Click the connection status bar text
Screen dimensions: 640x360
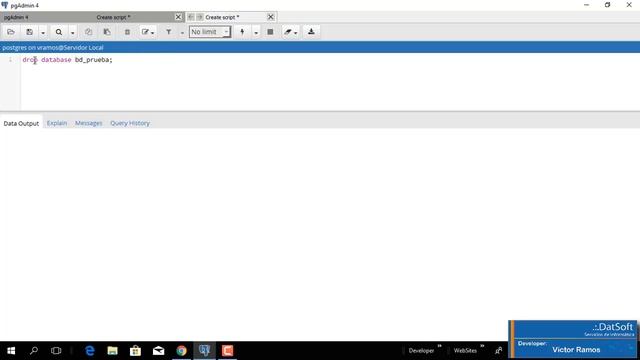point(53,47)
